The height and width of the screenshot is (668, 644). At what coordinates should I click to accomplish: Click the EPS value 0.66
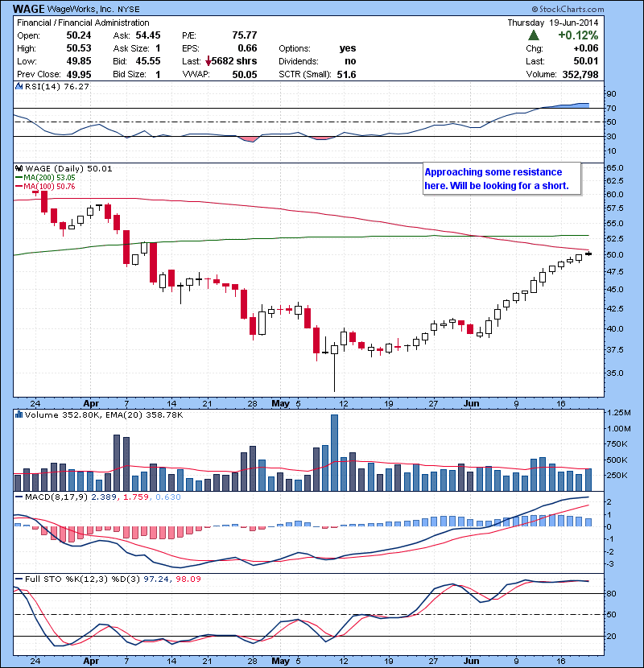click(x=247, y=48)
